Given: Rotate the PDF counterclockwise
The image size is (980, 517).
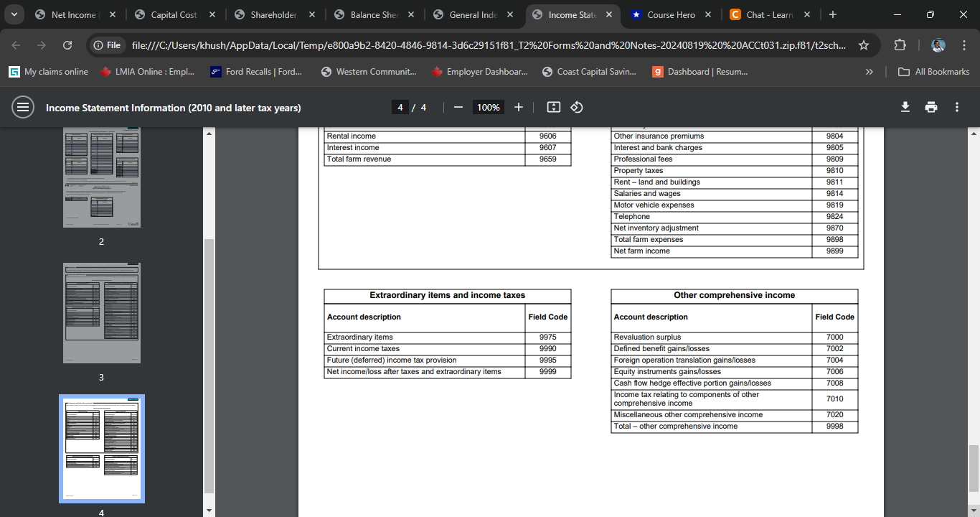Looking at the screenshot, I should (576, 107).
